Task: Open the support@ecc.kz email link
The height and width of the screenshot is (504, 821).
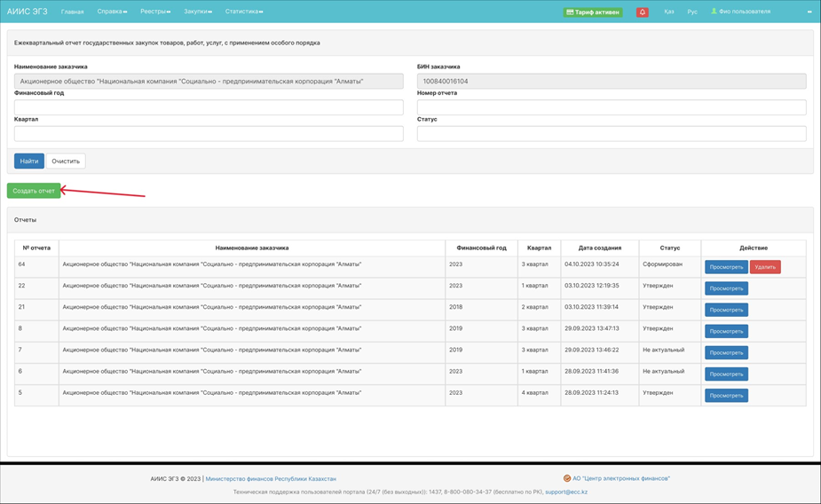Action: [x=566, y=492]
